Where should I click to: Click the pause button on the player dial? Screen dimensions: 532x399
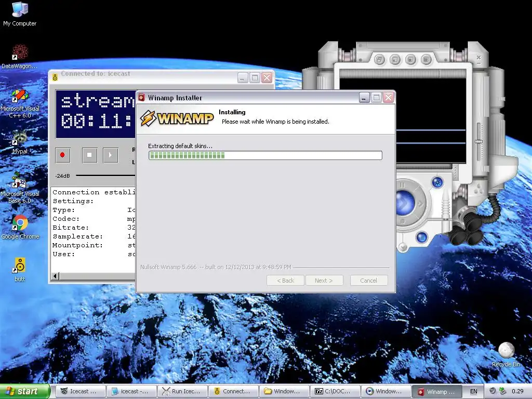tap(403, 185)
